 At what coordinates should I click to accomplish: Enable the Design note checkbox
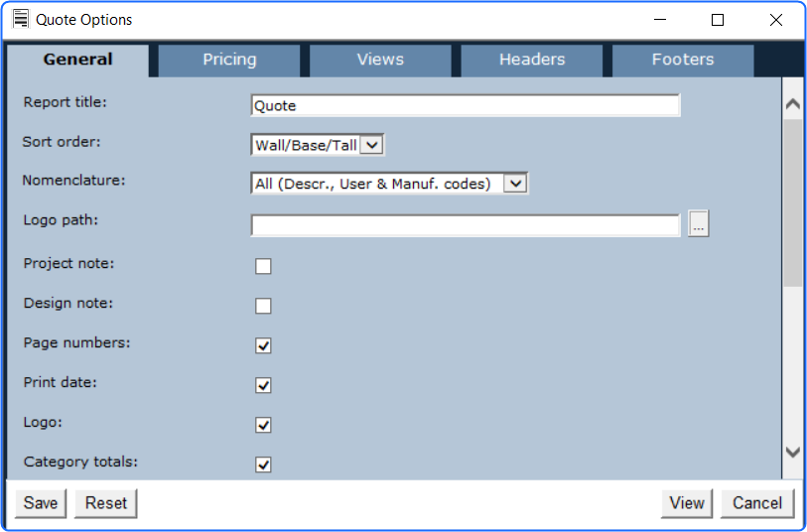(x=263, y=306)
